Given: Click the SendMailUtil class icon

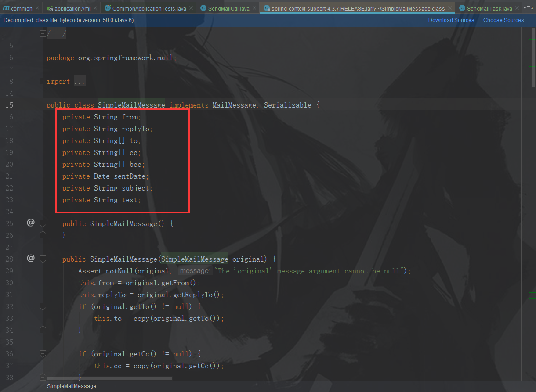Looking at the screenshot, I should [203, 8].
